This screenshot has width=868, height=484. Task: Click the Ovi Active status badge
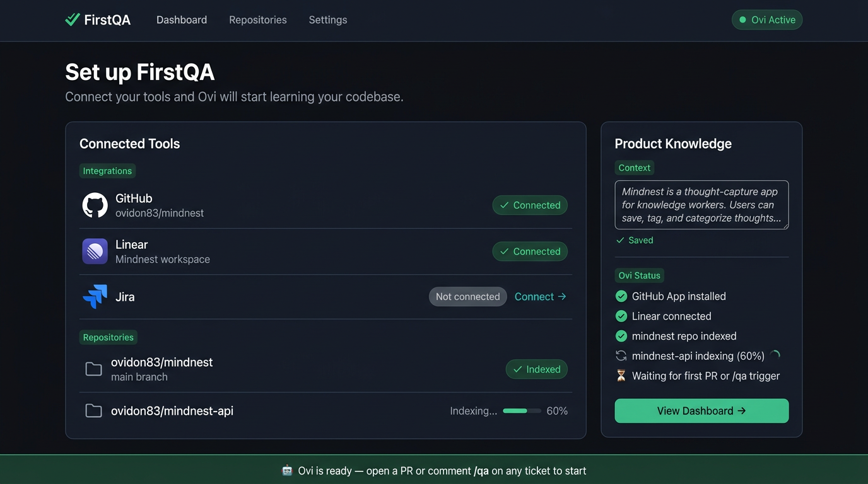point(767,20)
